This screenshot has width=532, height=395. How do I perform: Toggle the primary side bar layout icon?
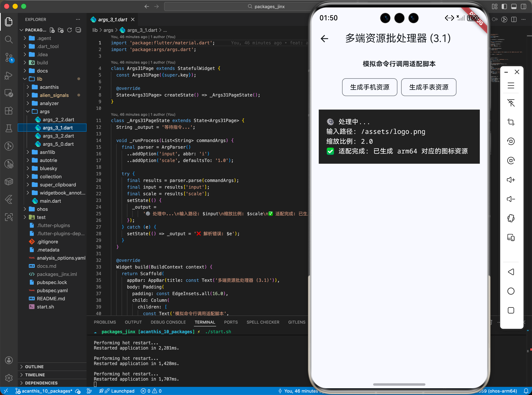coord(504,6)
